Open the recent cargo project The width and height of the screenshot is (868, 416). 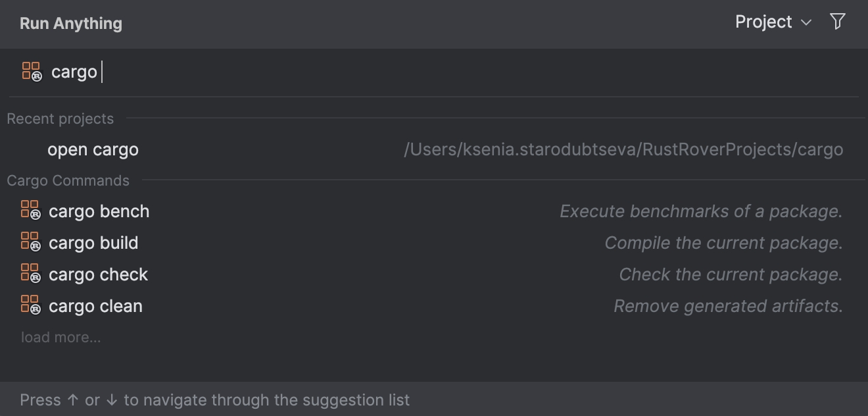click(93, 149)
